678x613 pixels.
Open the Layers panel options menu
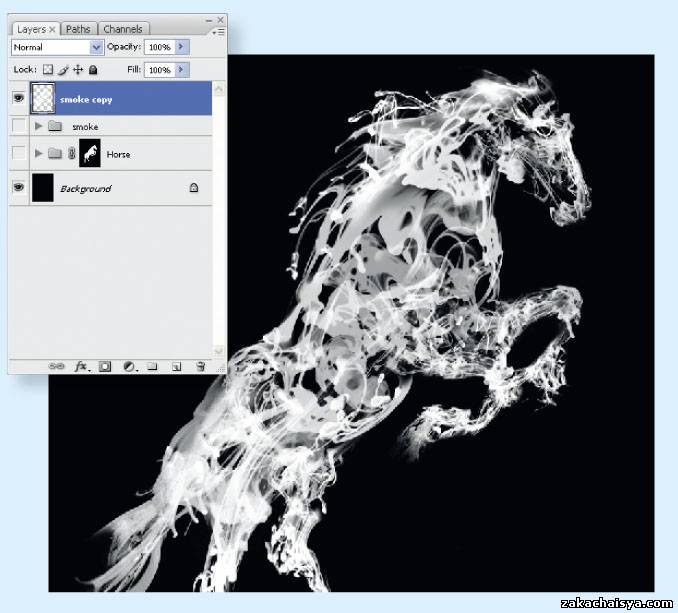219,32
